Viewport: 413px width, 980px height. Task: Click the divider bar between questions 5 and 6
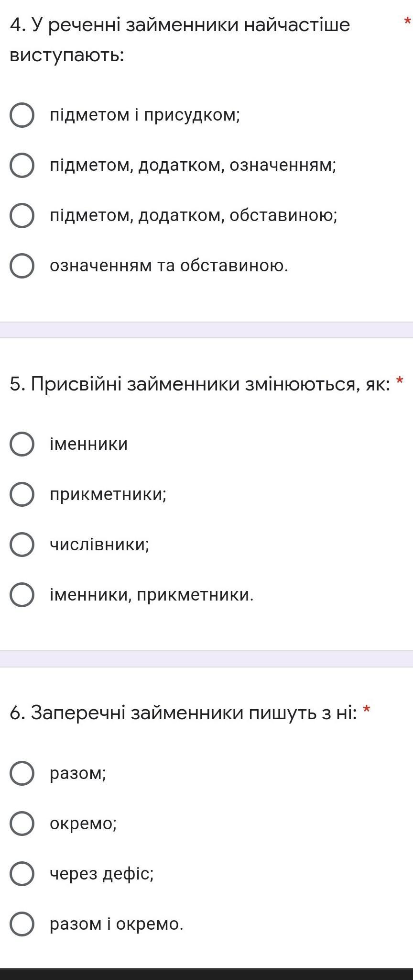click(x=206, y=659)
